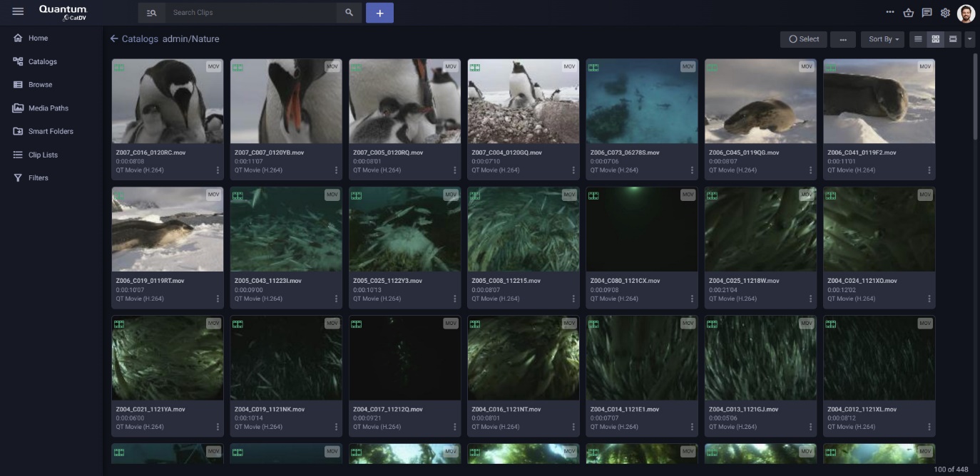Click the Z007_C016_0120RC.mov file name
The image size is (980, 476).
point(149,152)
